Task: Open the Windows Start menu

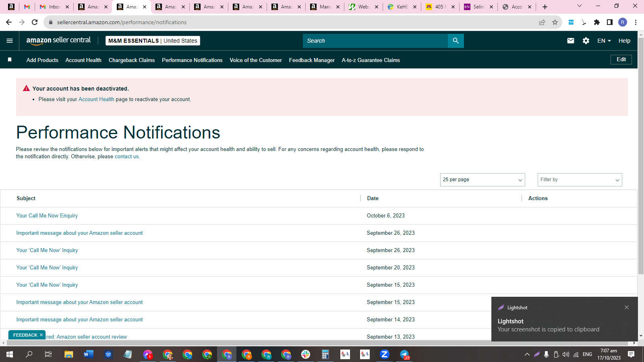Action: [10, 354]
